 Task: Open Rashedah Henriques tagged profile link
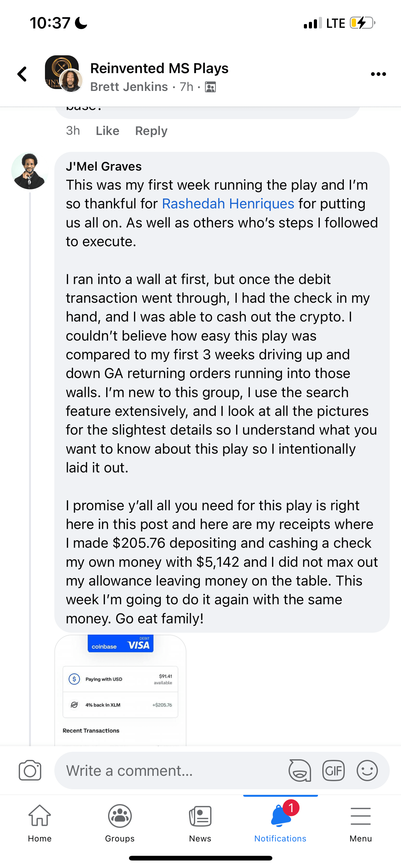[x=228, y=204]
